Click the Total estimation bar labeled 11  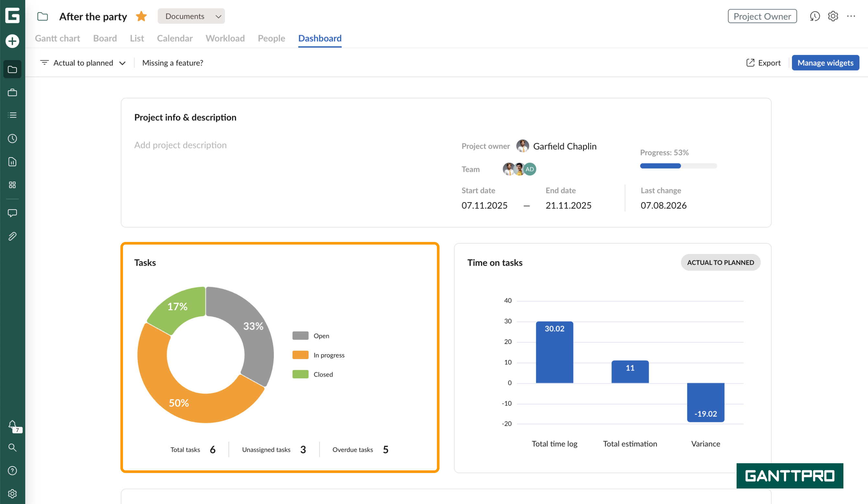click(x=630, y=372)
